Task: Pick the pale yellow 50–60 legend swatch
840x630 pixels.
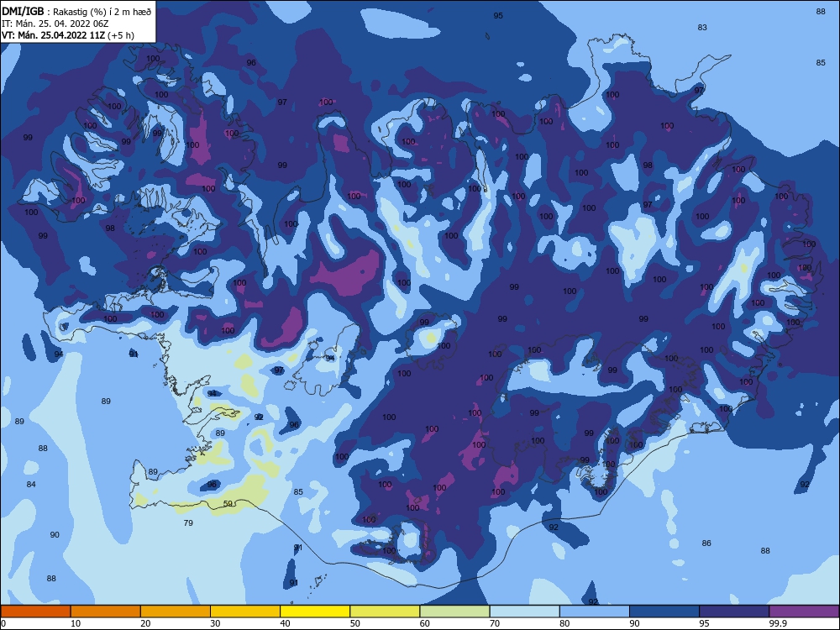Action: pyautogui.click(x=385, y=612)
